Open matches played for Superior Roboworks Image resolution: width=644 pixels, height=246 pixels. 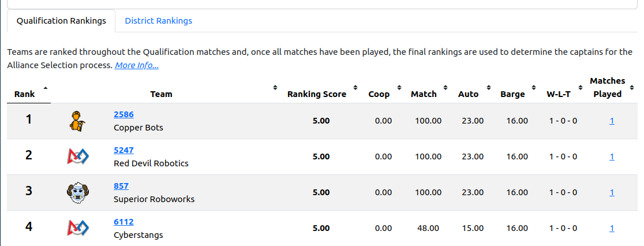pyautogui.click(x=612, y=192)
